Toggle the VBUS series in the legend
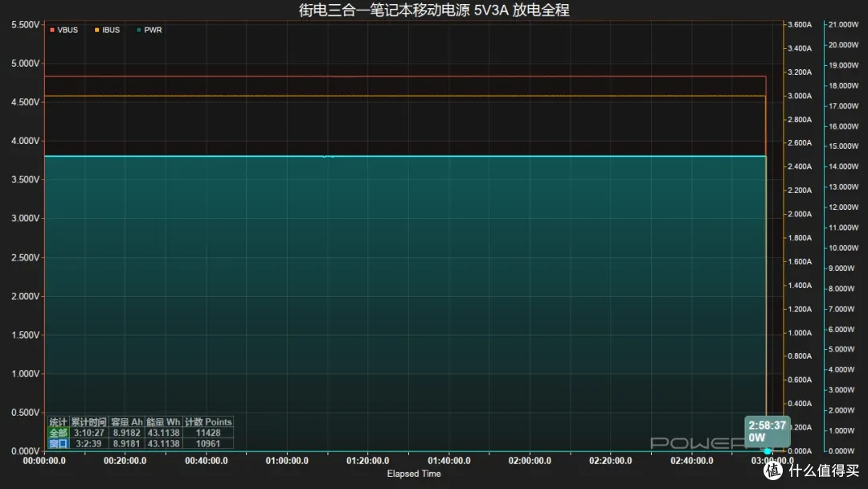Image resolution: width=868 pixels, height=489 pixels. 63,30
